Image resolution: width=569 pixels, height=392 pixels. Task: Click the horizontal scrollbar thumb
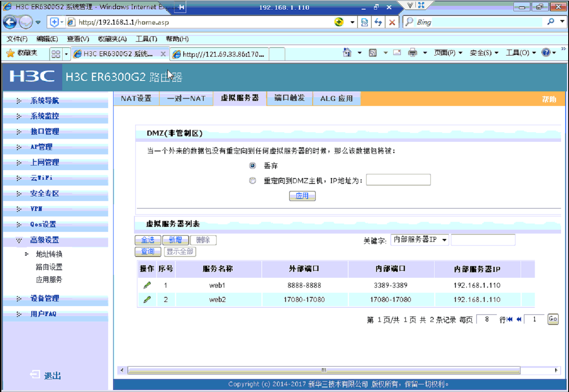click(x=324, y=370)
